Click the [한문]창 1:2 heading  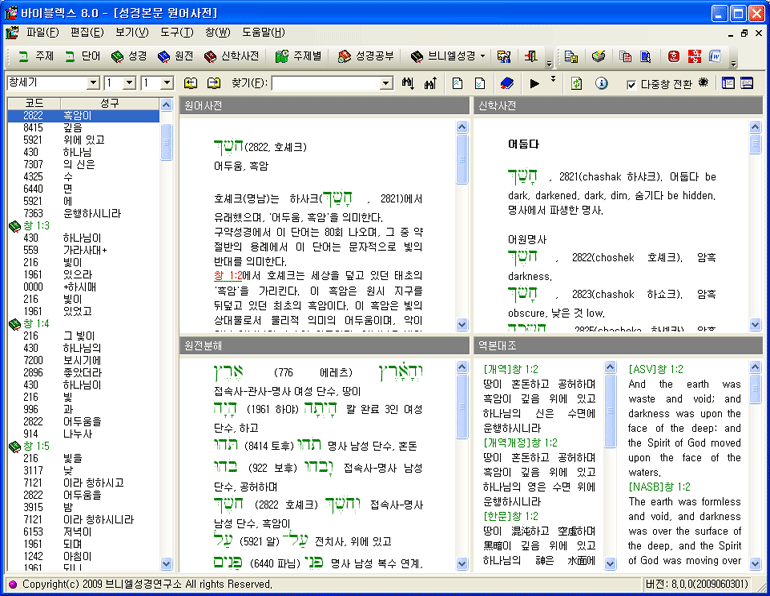511,516
